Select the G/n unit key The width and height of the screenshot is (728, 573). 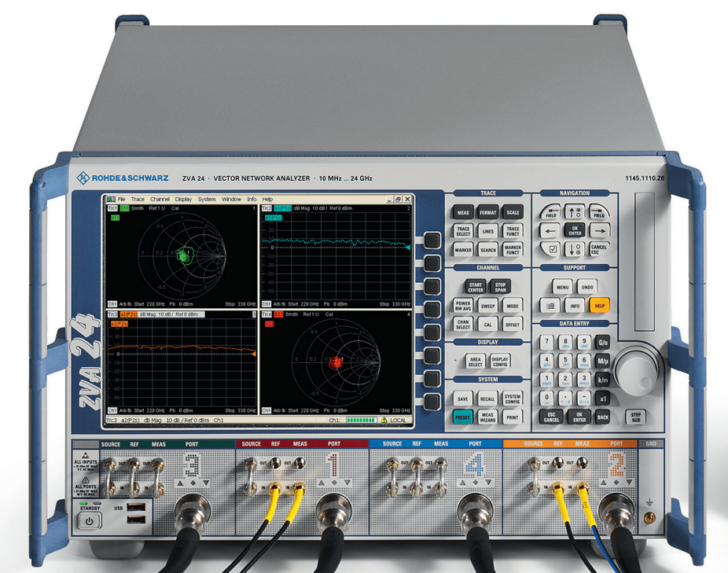pos(603,343)
